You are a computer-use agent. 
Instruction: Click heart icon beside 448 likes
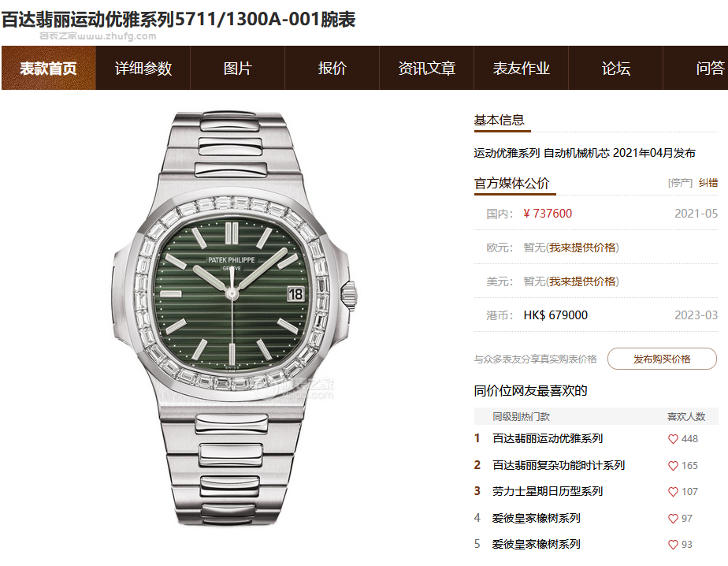(673, 438)
